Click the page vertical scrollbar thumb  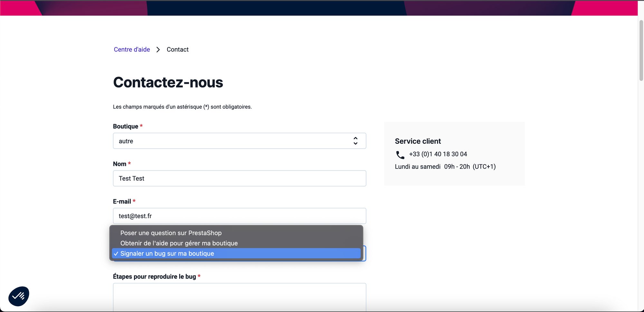coord(641,50)
